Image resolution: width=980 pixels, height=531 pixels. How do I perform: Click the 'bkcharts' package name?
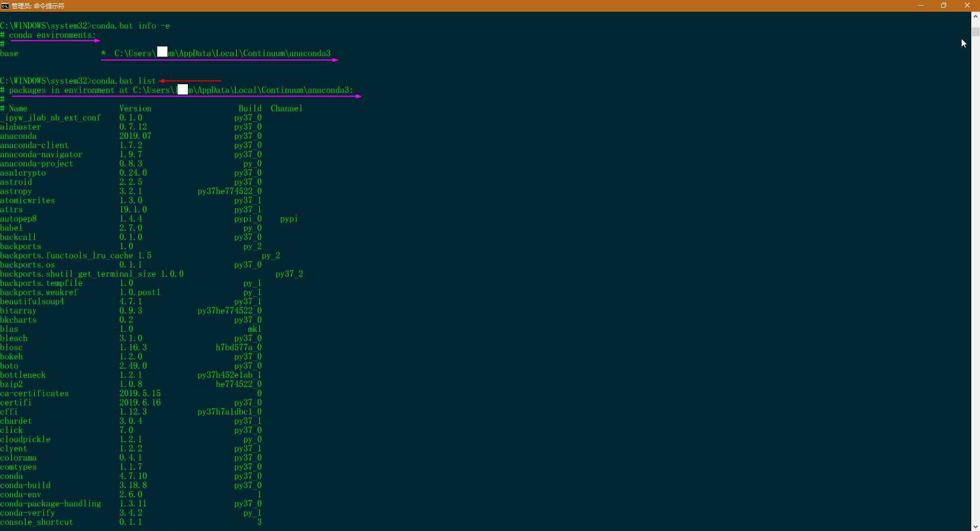(18, 320)
